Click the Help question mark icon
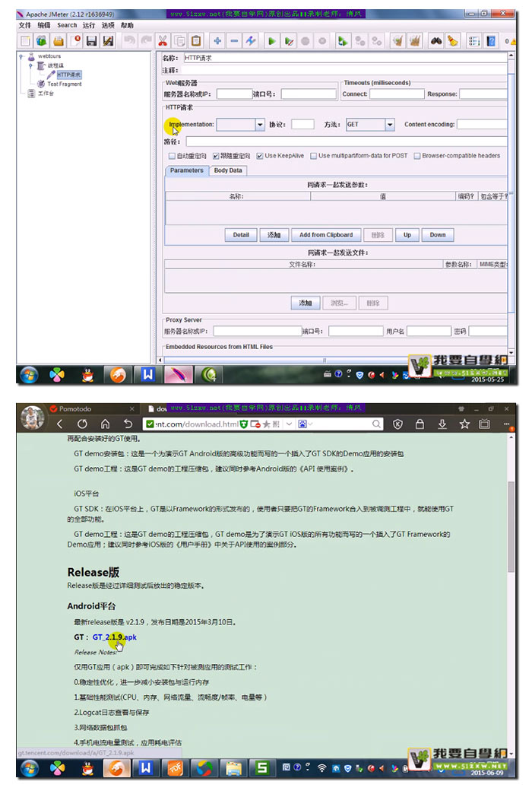532x794 pixels. coord(490,41)
